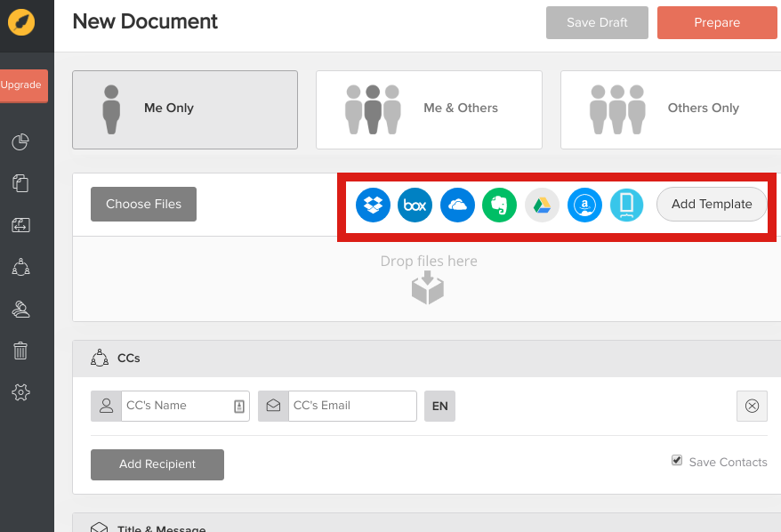Select the Others Only signing option
This screenshot has height=532, width=781.
(671, 109)
